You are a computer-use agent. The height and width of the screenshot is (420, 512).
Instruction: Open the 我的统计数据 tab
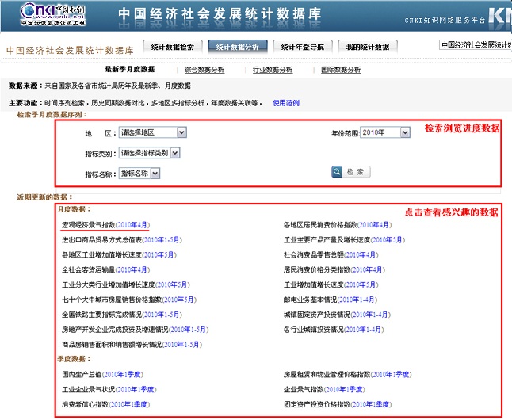click(x=367, y=47)
